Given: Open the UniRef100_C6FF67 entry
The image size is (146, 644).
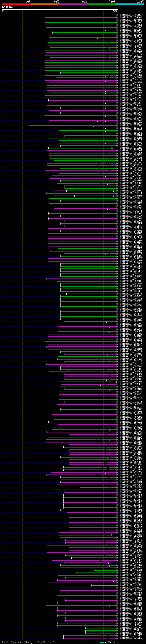Looking at the screenshot, I should 131,77.
